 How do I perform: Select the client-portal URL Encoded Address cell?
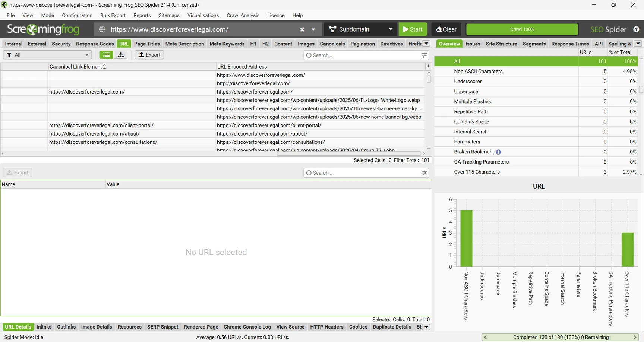(x=320, y=125)
